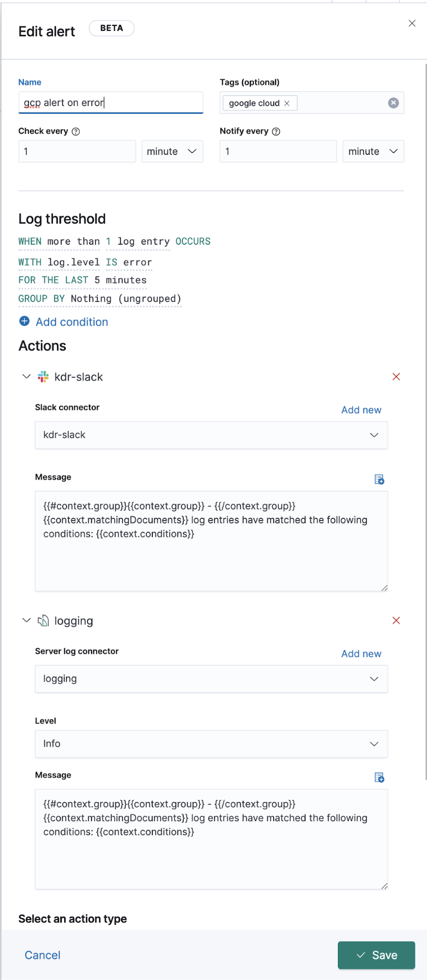The height and width of the screenshot is (980, 427).
Task: Delete the logging action
Action: coord(396,621)
